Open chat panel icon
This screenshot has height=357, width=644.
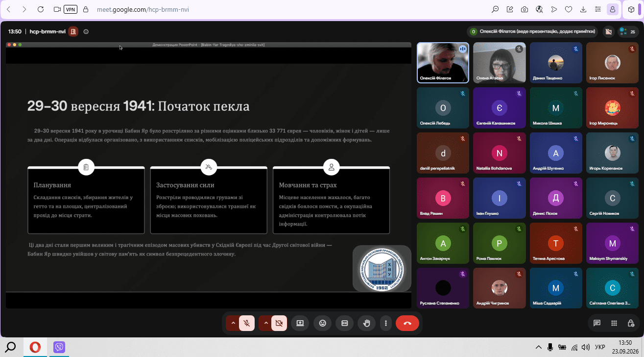pos(597,323)
